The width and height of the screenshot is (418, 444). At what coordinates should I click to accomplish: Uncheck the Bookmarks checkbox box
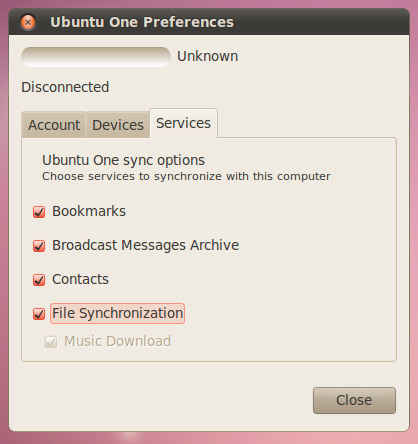click(x=39, y=212)
